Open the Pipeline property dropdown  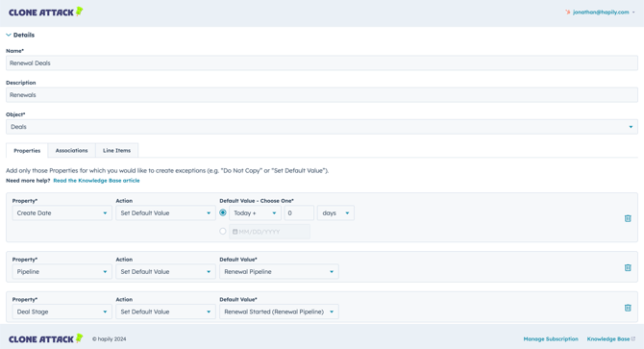click(62, 272)
